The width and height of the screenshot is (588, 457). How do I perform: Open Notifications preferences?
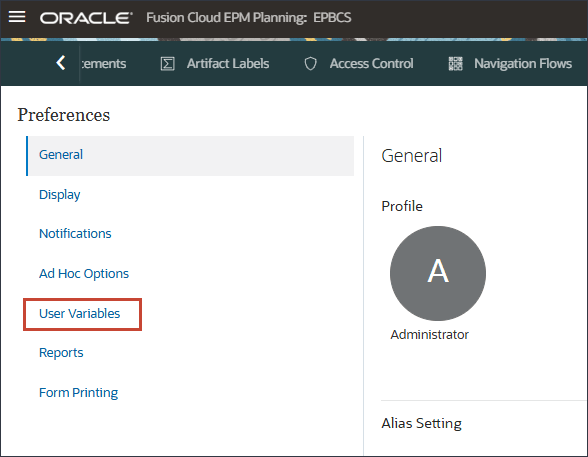(x=75, y=234)
